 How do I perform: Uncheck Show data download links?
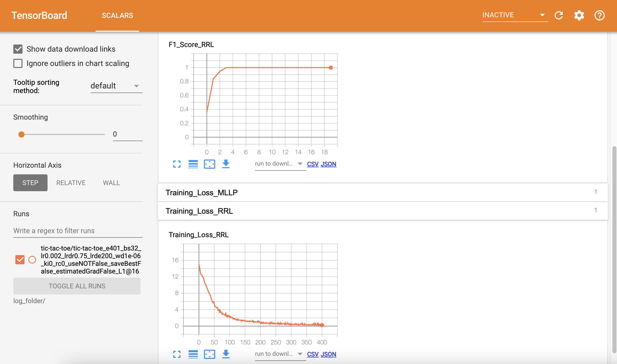[x=18, y=49]
